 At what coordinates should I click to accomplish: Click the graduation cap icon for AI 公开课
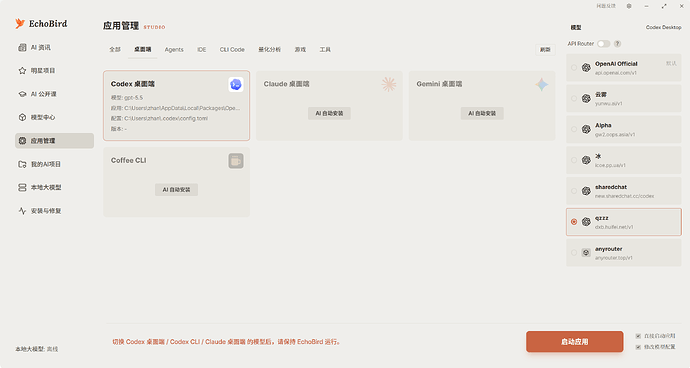[x=22, y=94]
